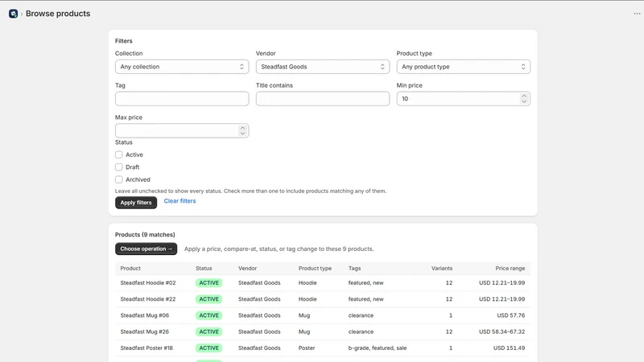Click the Variants column header

tap(442, 268)
